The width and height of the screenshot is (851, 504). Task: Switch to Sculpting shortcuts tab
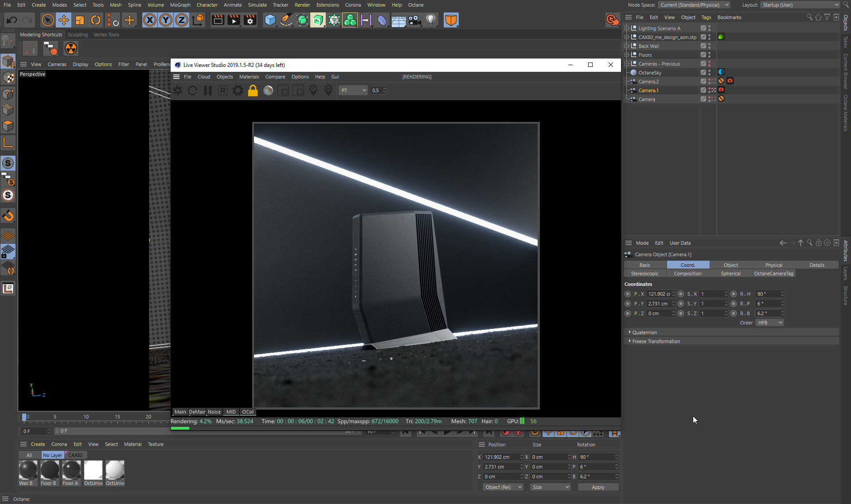(78, 35)
